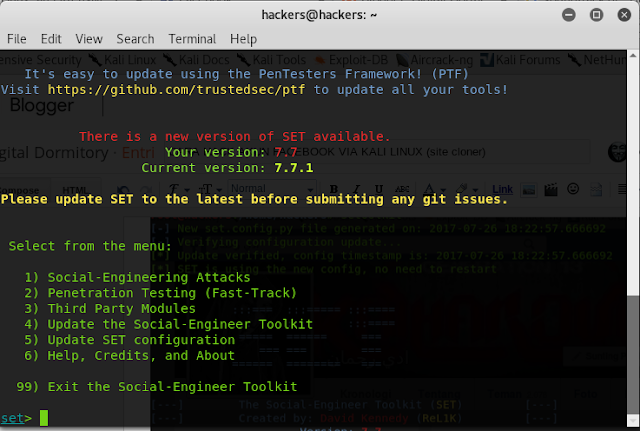Screen dimensions: 640x431
Task: Click the emoji smiley icon in Blogger editor
Action: coord(573,189)
